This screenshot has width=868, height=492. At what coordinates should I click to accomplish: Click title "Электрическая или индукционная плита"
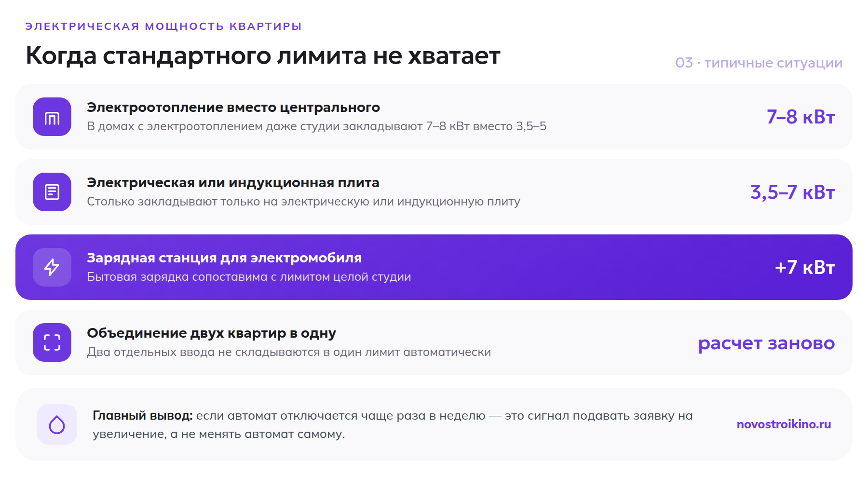pos(233,183)
